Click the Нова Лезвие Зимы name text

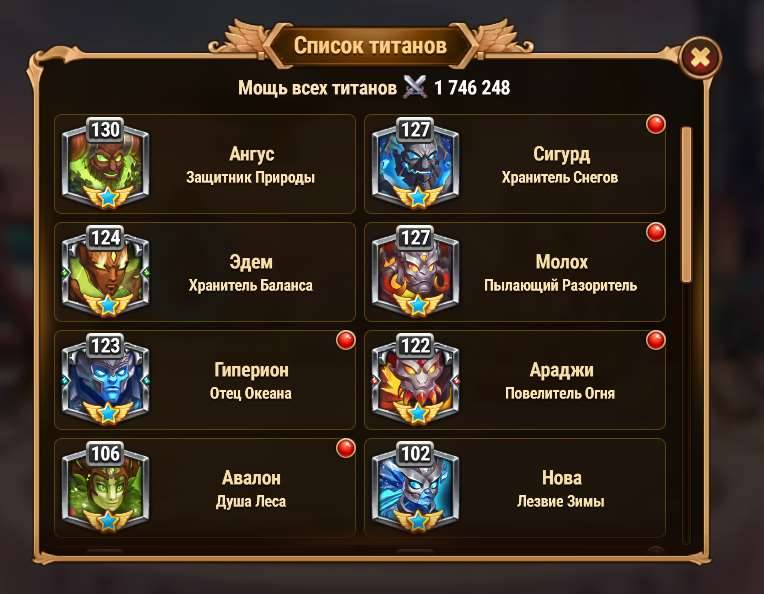(x=561, y=489)
